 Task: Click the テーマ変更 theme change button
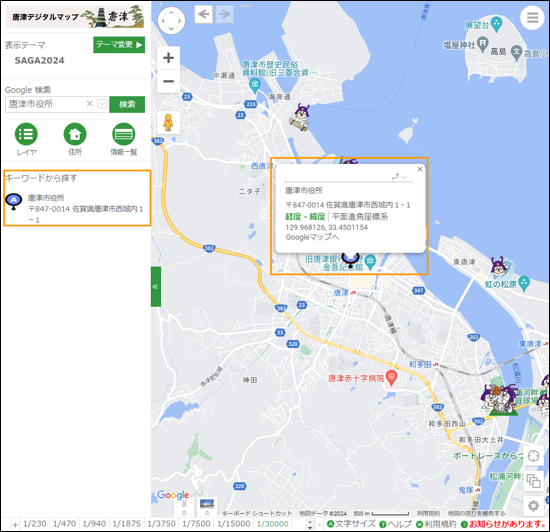[119, 45]
